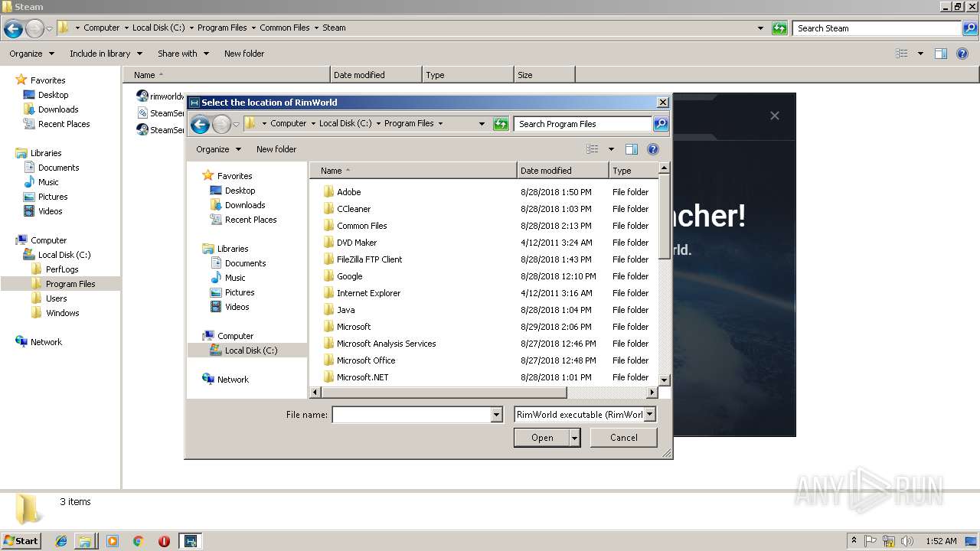Click the dialog's change view icon
The image size is (980, 551).
tap(592, 149)
